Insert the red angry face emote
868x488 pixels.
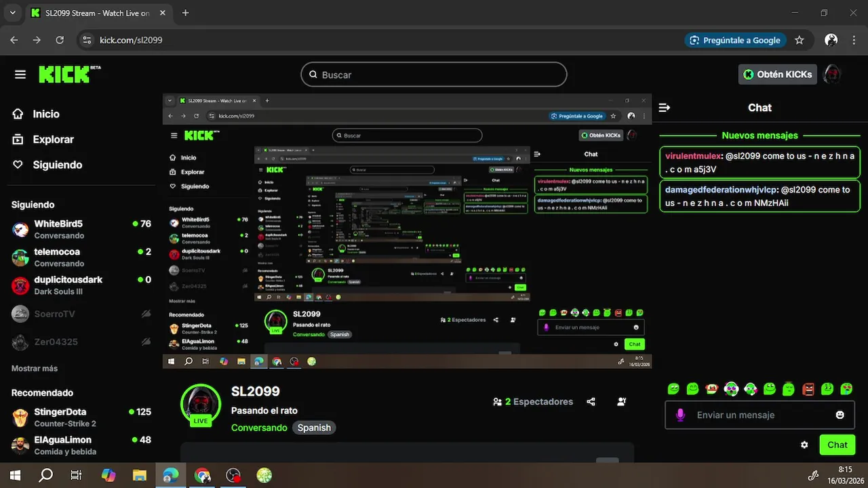pos(808,389)
